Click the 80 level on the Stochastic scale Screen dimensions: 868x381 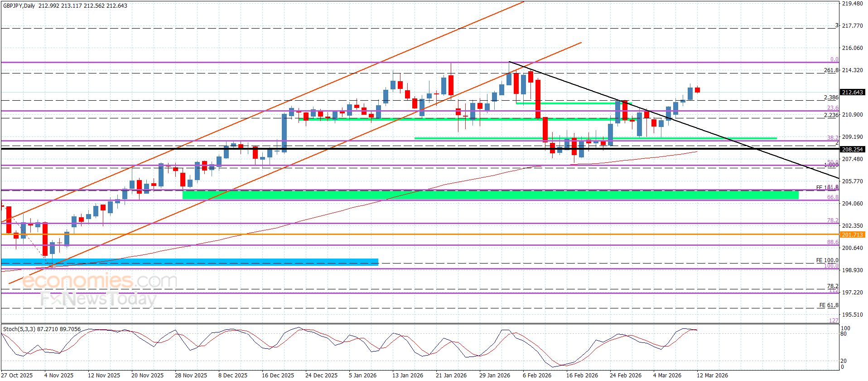pyautogui.click(x=844, y=334)
